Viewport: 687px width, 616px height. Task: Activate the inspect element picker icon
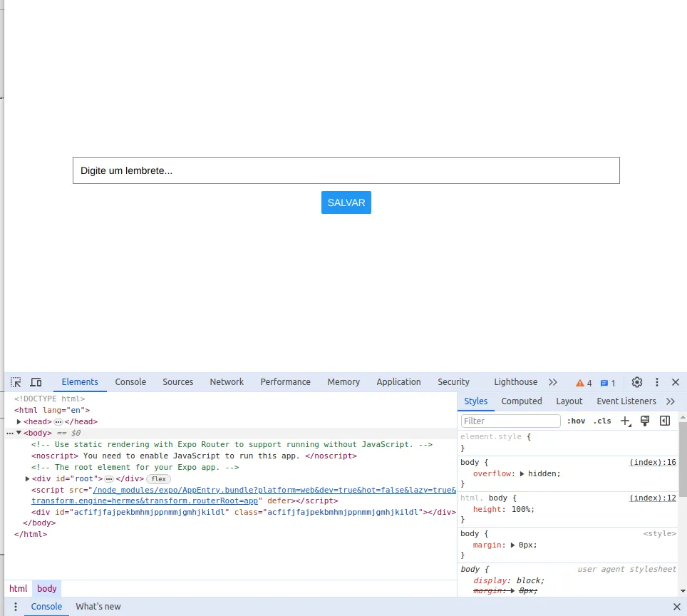point(16,382)
